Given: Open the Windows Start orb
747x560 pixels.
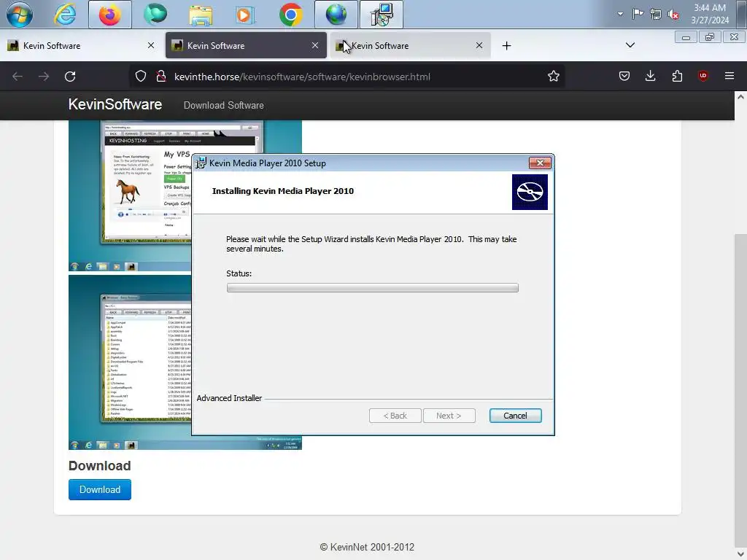Looking at the screenshot, I should [19, 15].
